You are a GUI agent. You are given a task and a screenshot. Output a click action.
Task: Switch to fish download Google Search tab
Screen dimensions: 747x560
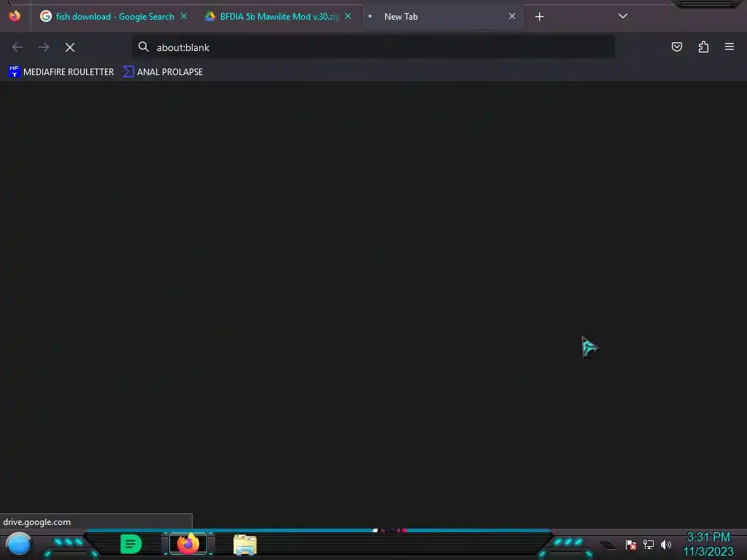(x=113, y=17)
